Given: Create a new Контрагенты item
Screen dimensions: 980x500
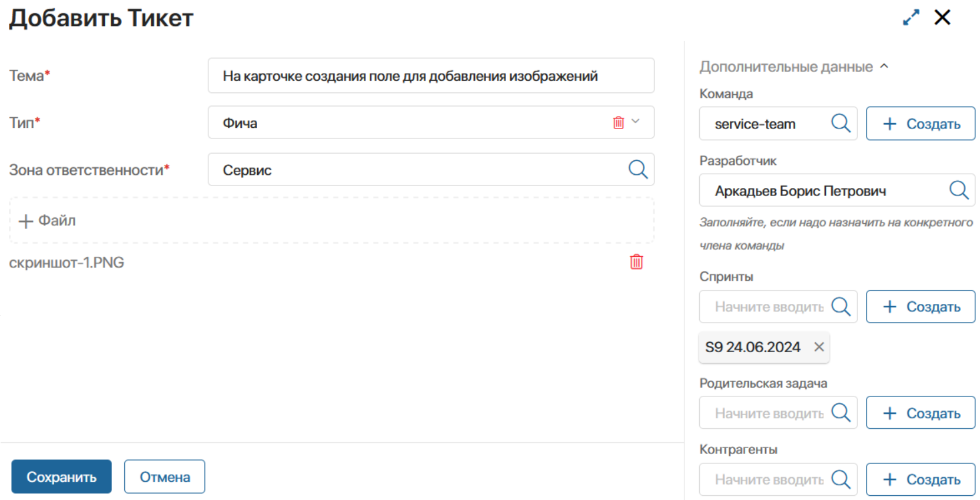Looking at the screenshot, I should click(921, 479).
